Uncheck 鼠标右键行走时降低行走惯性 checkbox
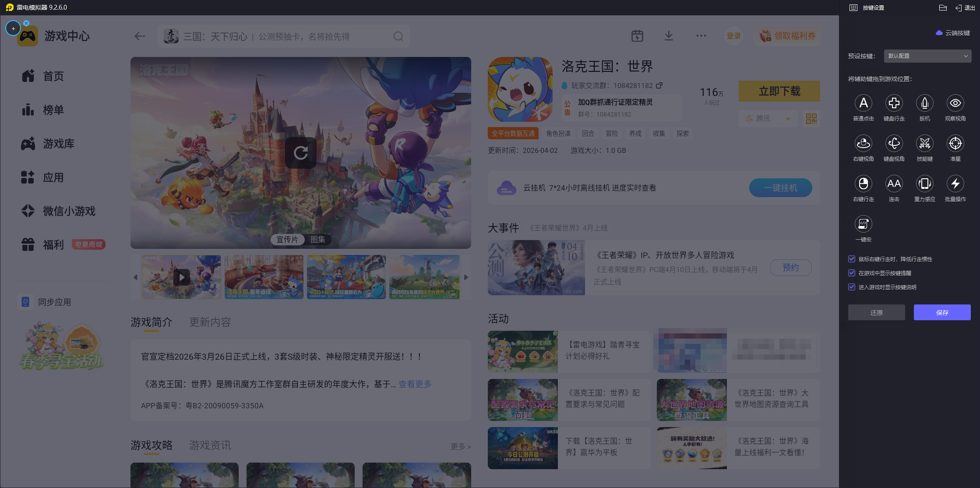This screenshot has width=980, height=488. pos(852,259)
